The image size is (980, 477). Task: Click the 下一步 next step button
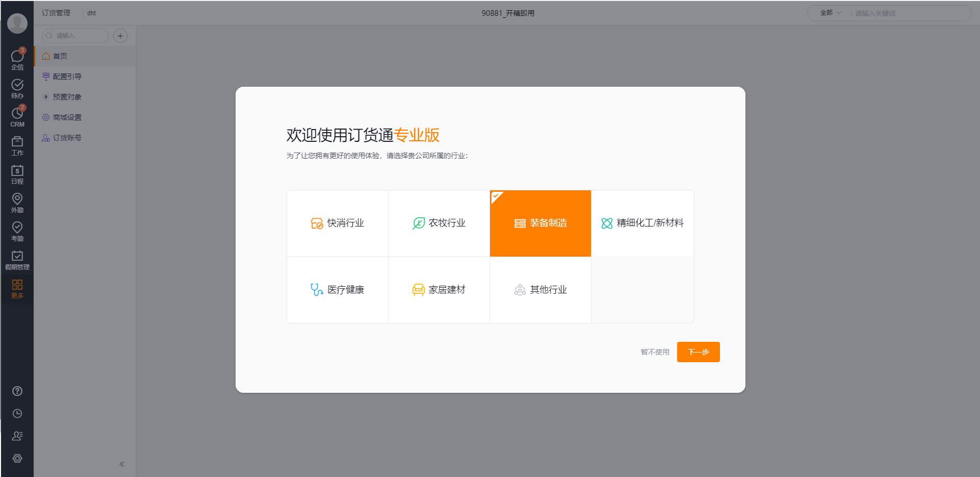698,352
